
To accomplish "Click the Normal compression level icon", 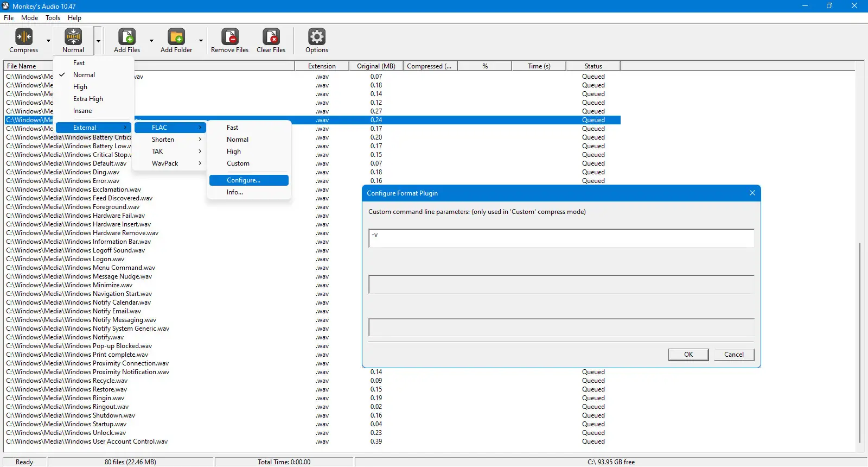I will point(73,37).
